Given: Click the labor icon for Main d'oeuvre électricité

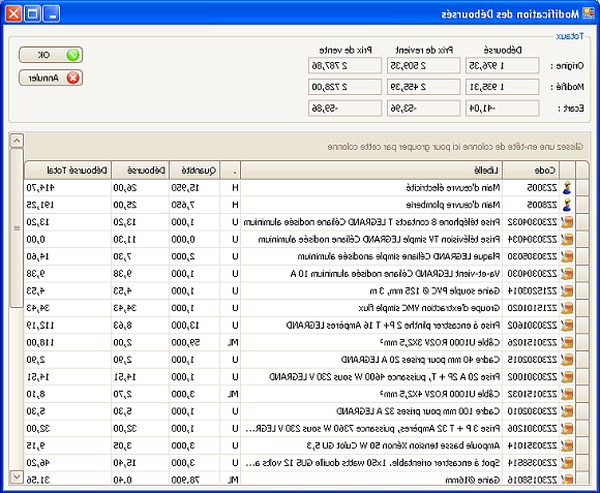Looking at the screenshot, I should 567,187.
